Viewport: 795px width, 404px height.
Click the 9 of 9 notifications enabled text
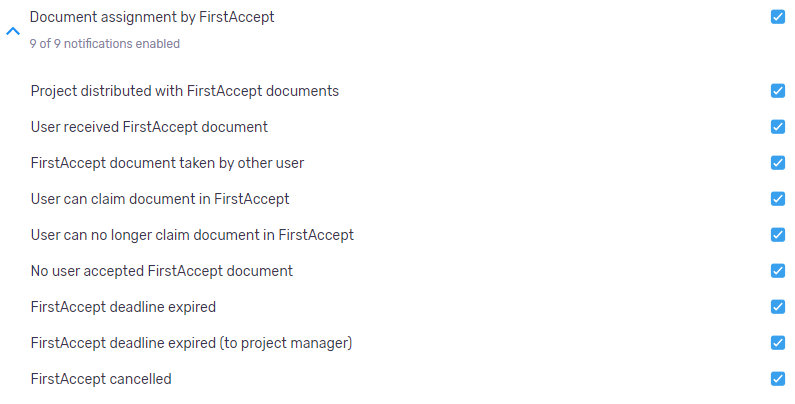(104, 44)
